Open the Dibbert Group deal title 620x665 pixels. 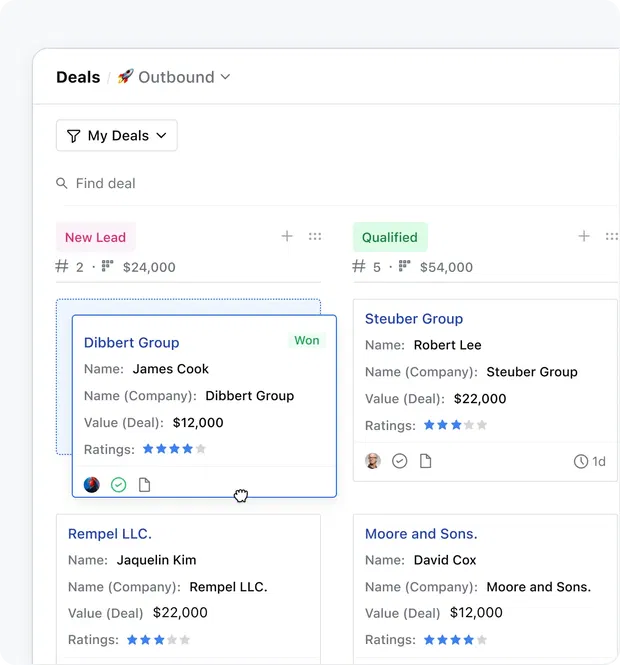point(131,342)
